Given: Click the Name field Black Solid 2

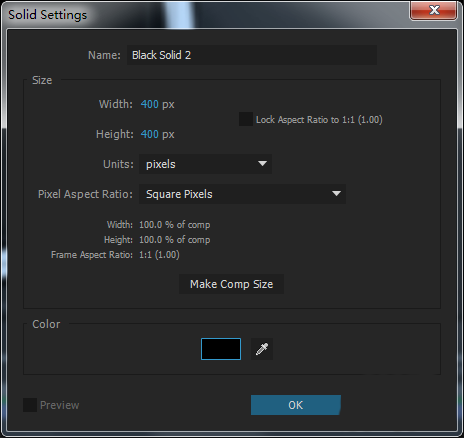Looking at the screenshot, I should 252,55.
